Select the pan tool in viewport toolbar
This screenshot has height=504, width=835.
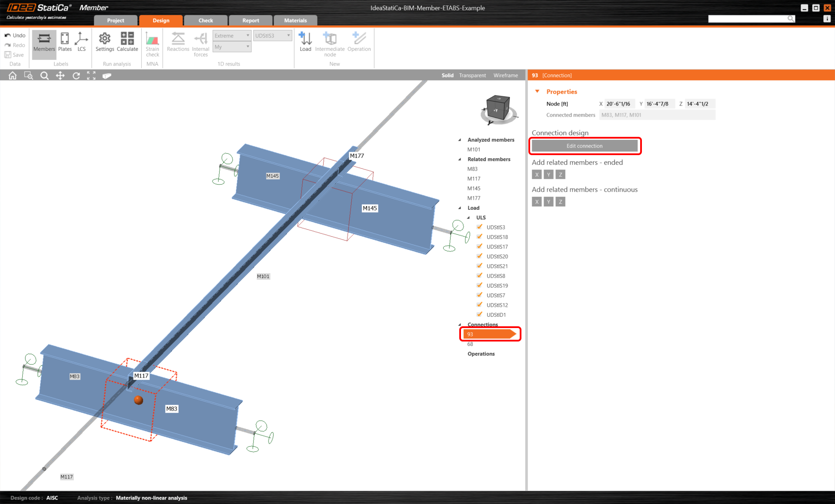60,76
